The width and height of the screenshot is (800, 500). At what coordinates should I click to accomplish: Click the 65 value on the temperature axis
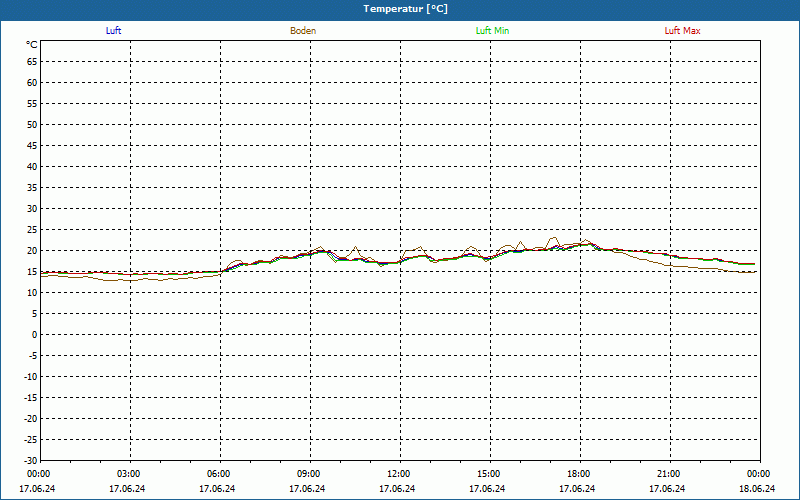click(32, 62)
